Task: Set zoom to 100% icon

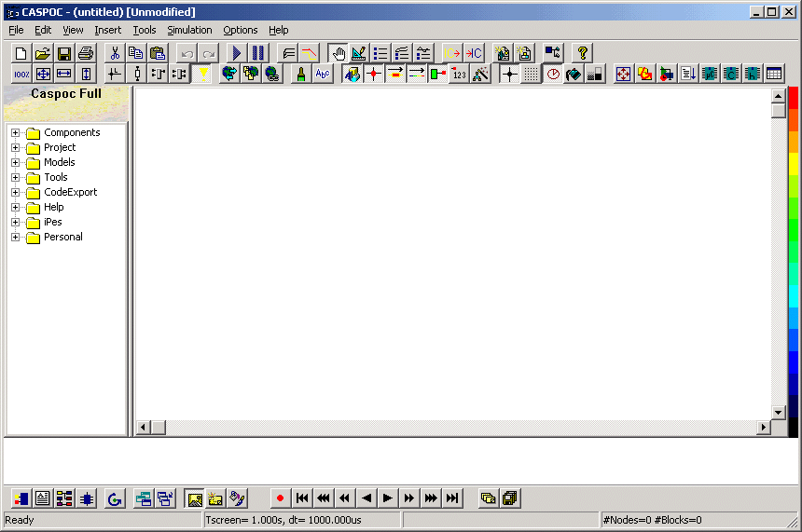Action: pos(21,75)
